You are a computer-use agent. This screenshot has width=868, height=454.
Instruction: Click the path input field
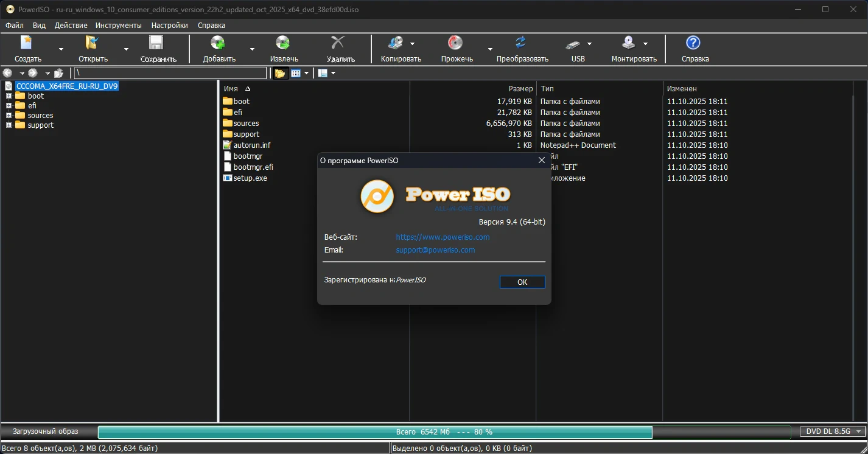click(x=170, y=73)
